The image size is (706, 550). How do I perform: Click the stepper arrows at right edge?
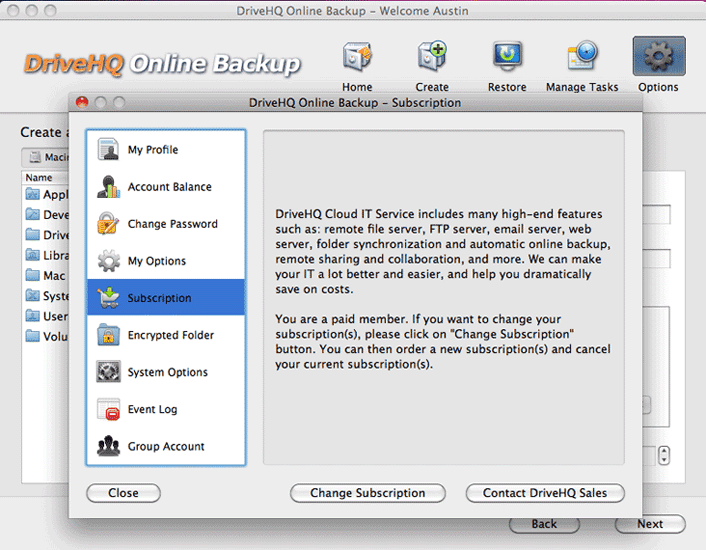tap(664, 456)
